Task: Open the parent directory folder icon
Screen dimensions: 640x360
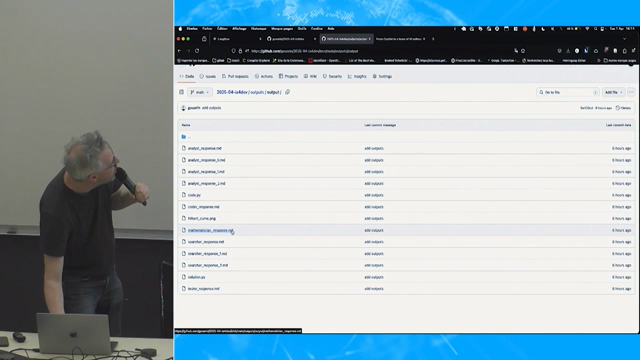Action: pos(184,137)
